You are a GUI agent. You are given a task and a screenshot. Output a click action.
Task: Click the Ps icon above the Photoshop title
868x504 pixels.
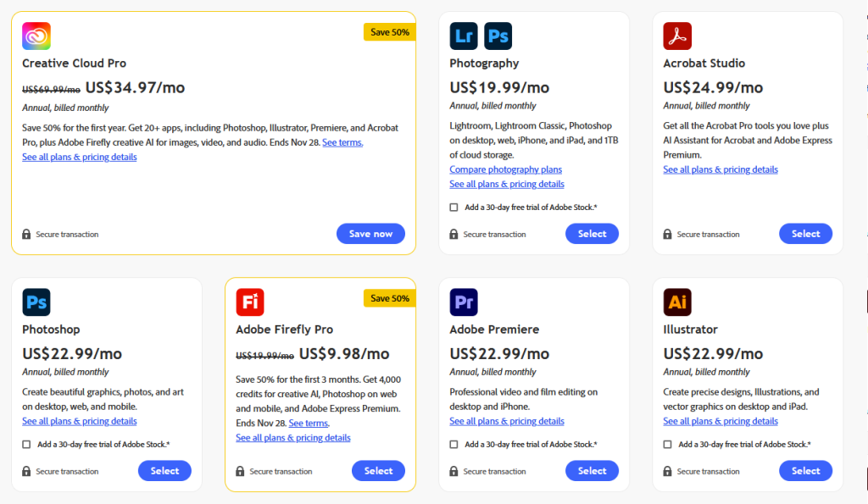coord(36,302)
